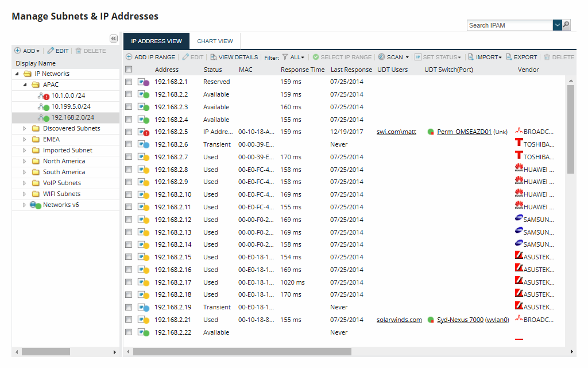Image resolution: width=588 pixels, height=368 pixels.
Task: Click the Export toolbar icon
Action: point(509,57)
